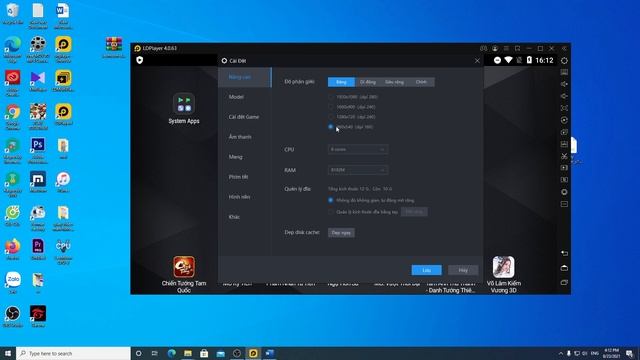Click the install APK icon in side toolbar
Screen dimensions: 640x360
pyautogui.click(x=564, y=144)
